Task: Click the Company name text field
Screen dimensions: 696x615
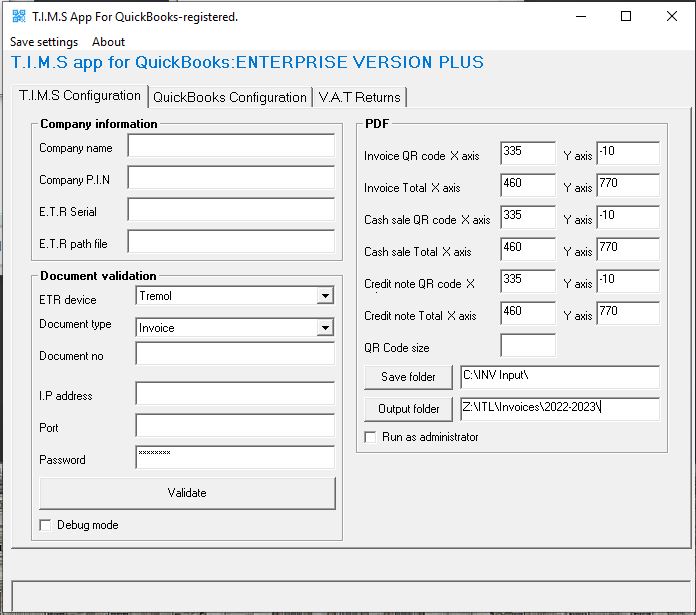Action: coord(231,147)
